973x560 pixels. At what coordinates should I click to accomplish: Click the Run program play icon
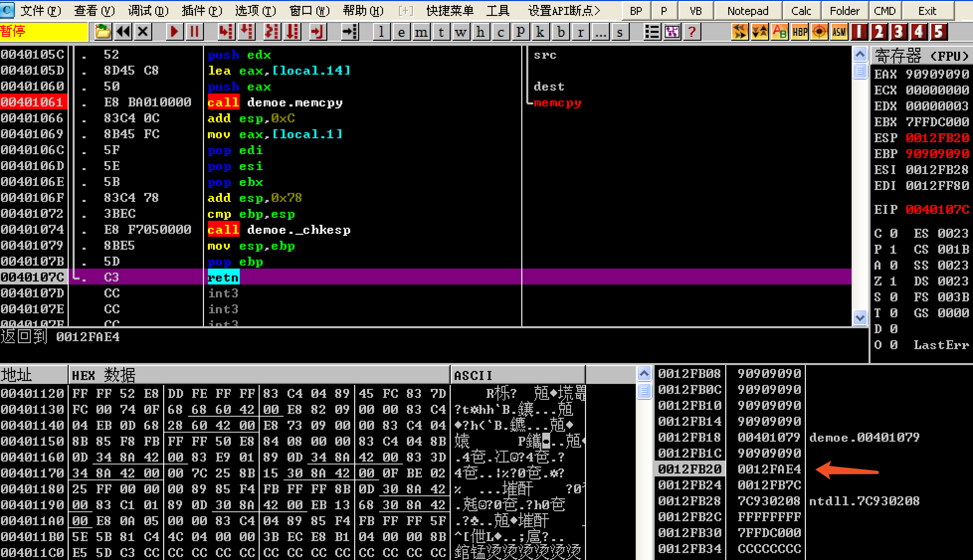174,32
